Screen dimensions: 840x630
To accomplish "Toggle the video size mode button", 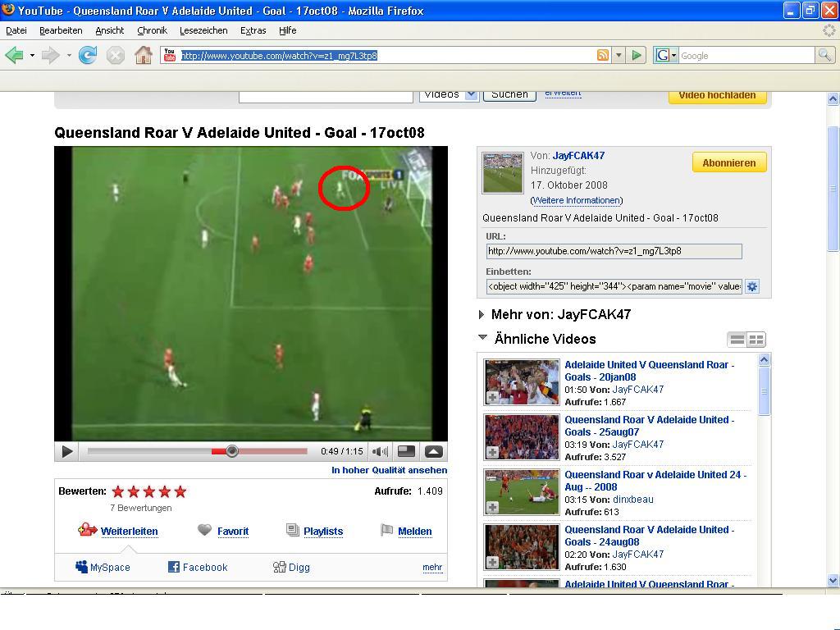I will pos(406,451).
